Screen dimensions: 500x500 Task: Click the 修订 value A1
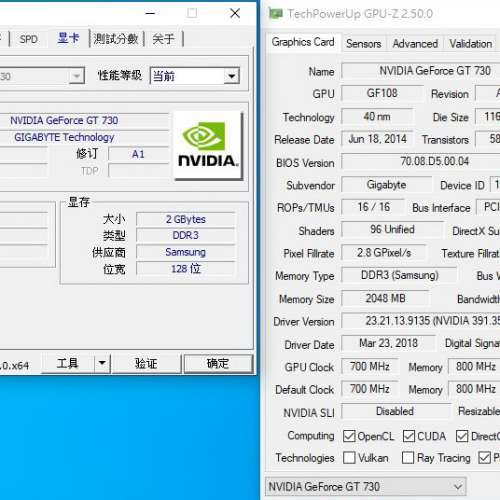[x=138, y=154]
